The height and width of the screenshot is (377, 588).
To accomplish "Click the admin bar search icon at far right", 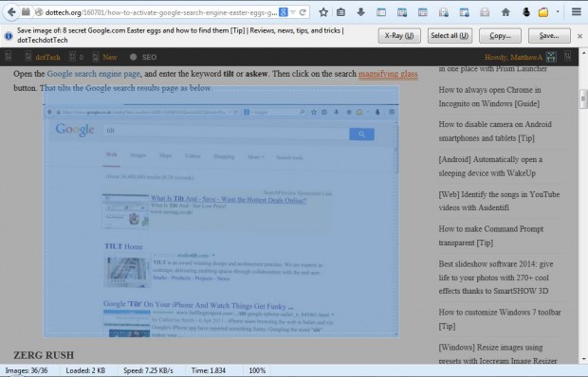I will click(x=567, y=57).
